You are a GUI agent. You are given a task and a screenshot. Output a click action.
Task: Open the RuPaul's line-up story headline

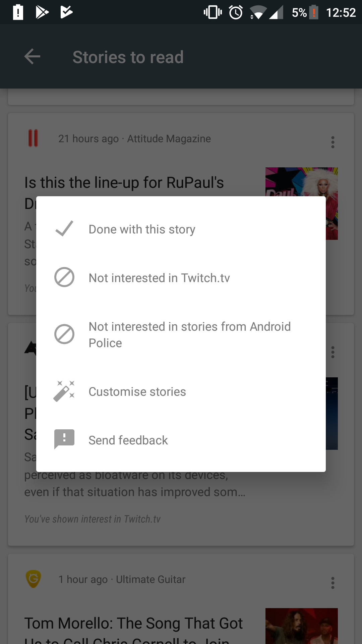click(124, 183)
